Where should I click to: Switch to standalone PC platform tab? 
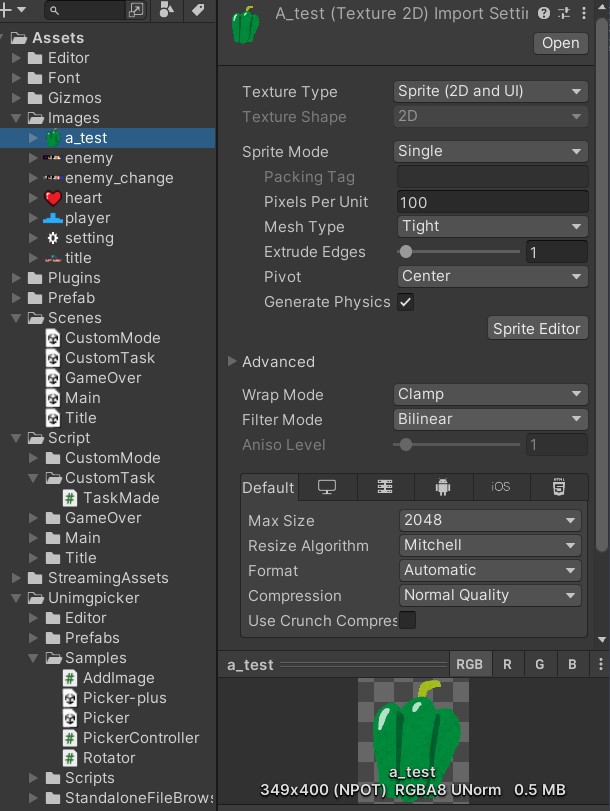[327, 487]
